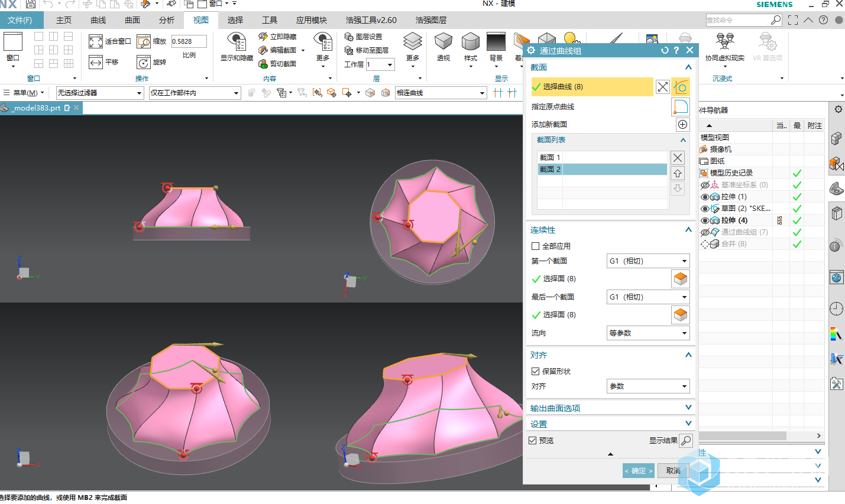This screenshot has height=504, width=845.
Task: Click first section face selection icon
Action: tap(681, 279)
